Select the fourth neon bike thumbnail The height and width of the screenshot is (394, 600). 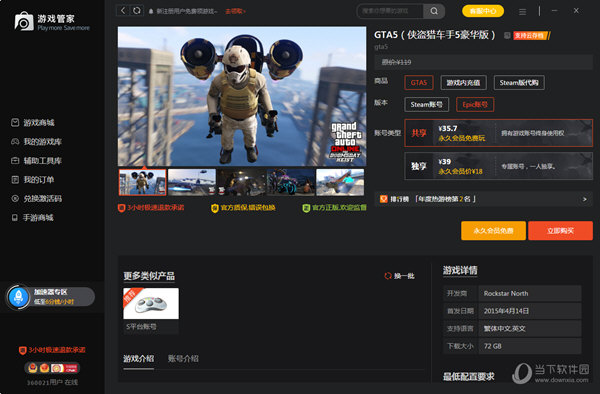tap(290, 182)
